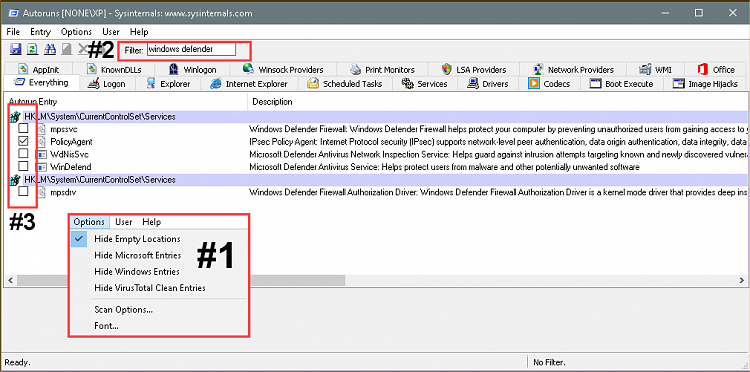
Task: Select the Codecs tab
Action: tap(549, 84)
